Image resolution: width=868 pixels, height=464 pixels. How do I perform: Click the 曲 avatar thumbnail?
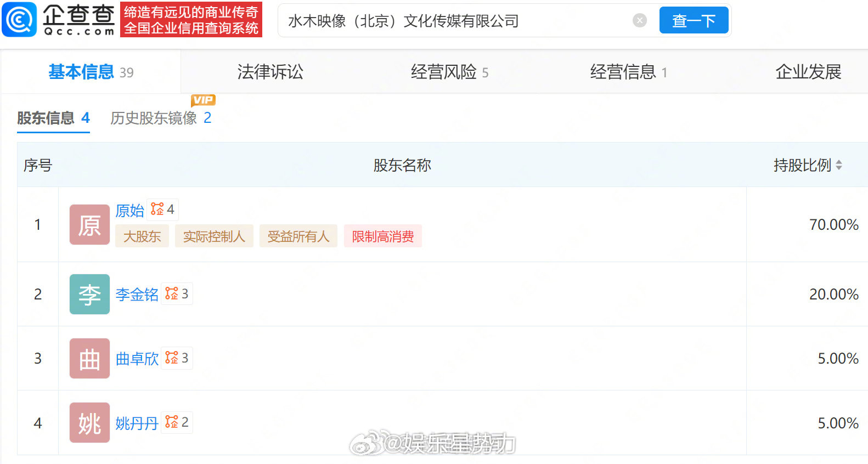click(x=89, y=358)
